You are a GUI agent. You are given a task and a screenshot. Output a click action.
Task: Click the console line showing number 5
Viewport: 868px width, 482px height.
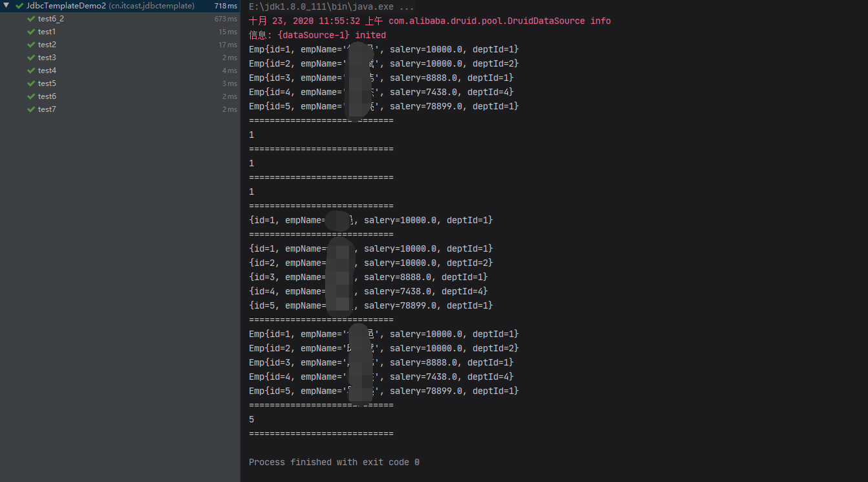pos(251,419)
